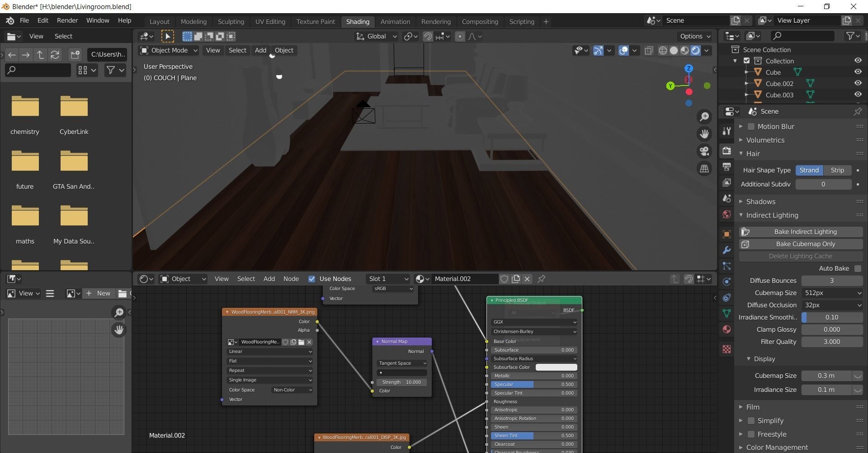Open the Object Data mesh tab icon
The width and height of the screenshot is (868, 453).
[726, 313]
